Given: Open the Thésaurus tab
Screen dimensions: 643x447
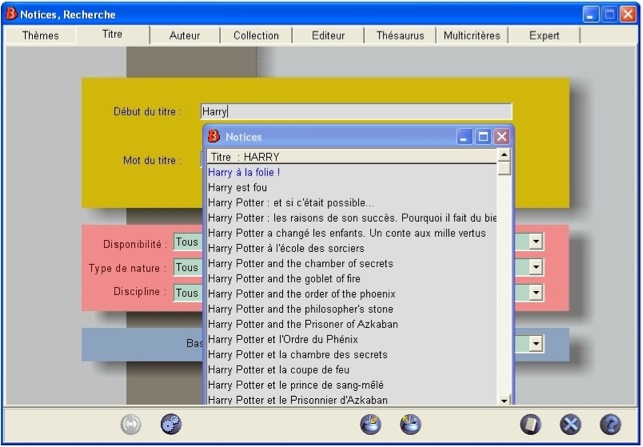Looking at the screenshot, I should pyautogui.click(x=400, y=36).
